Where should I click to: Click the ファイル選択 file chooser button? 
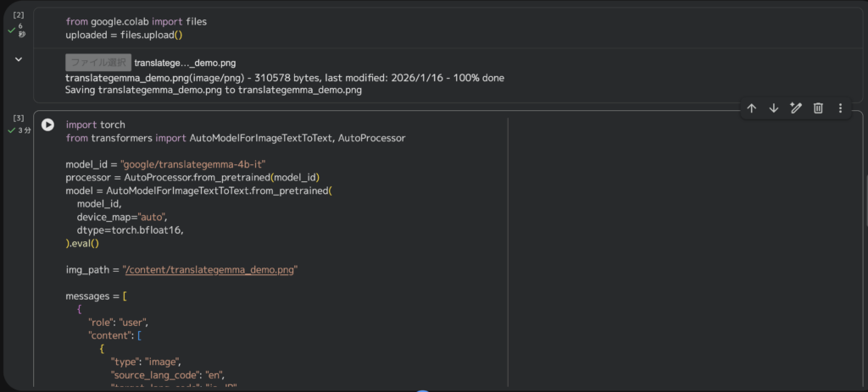click(x=98, y=62)
